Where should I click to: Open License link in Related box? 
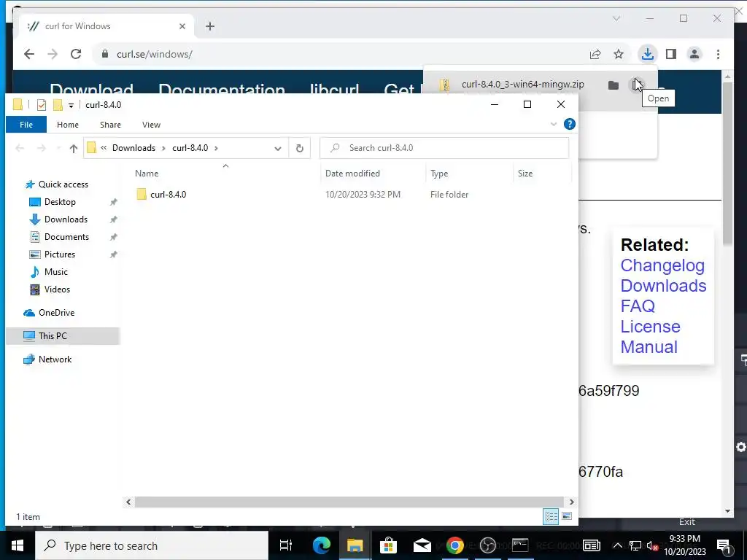click(x=650, y=327)
